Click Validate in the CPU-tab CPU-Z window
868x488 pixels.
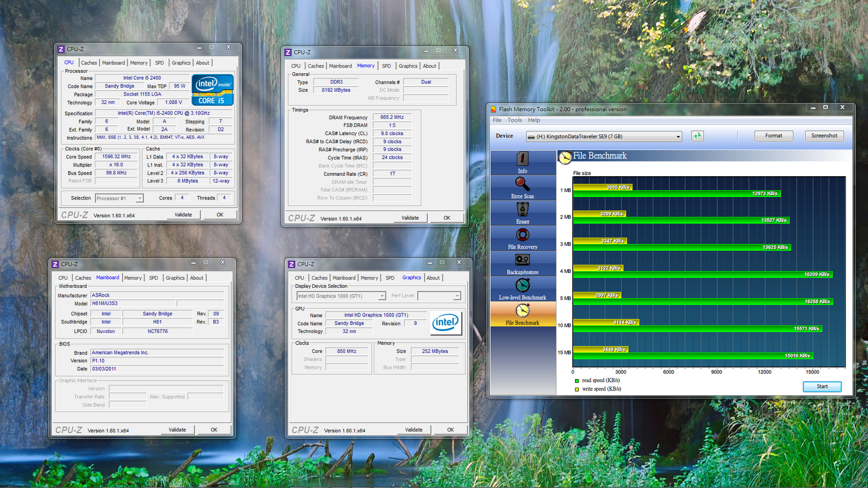tap(183, 215)
